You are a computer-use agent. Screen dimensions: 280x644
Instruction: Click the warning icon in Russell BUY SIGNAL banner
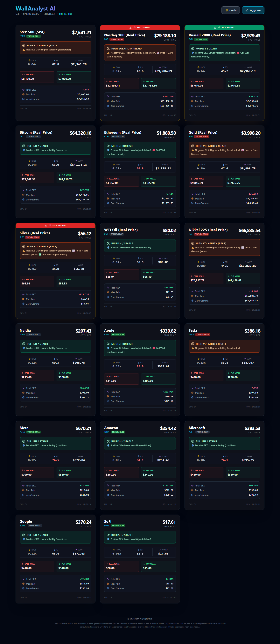tap(215, 28)
